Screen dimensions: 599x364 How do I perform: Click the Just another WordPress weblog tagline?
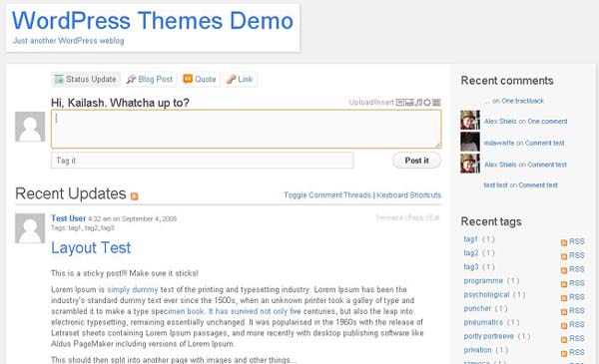tap(68, 41)
